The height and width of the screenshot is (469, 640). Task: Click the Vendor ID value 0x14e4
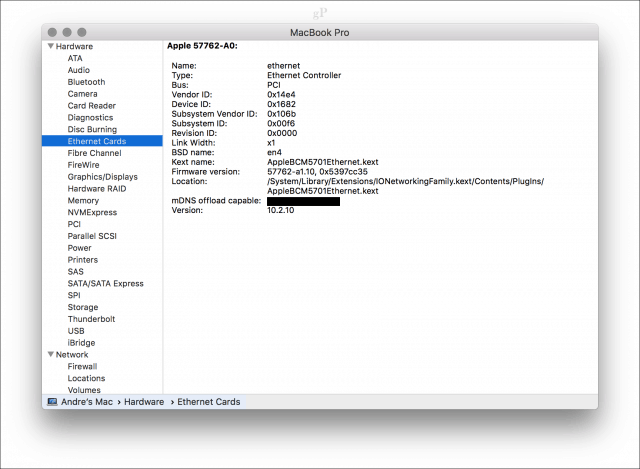tap(281, 94)
